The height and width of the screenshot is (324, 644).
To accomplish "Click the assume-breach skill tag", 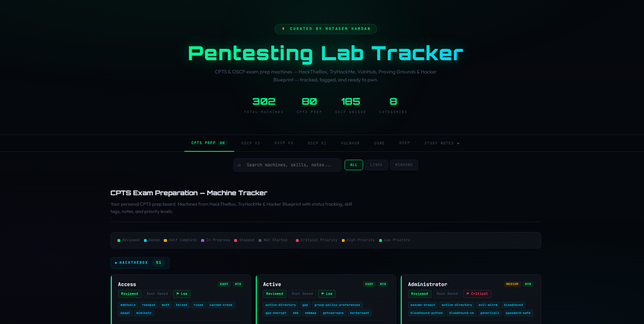I will pos(423,305).
